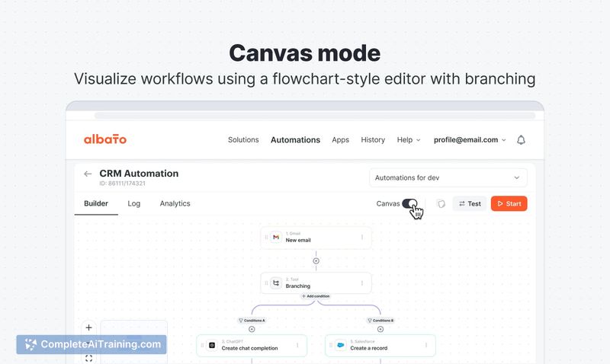Add a step via plus circle below New email
This screenshot has height=364, width=610.
(x=316, y=261)
